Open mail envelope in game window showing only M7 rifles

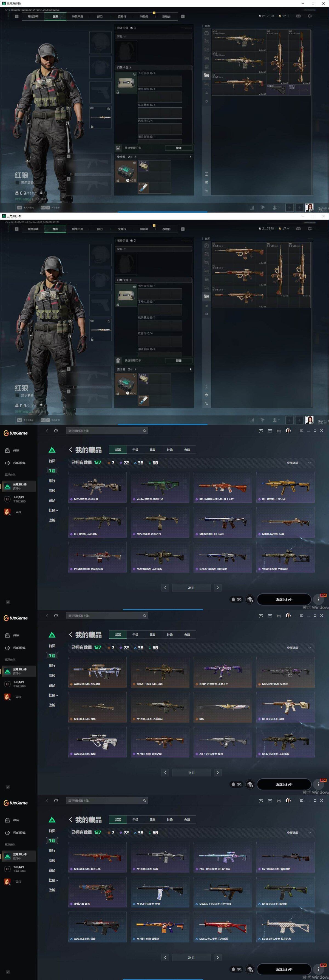[x=298, y=229]
